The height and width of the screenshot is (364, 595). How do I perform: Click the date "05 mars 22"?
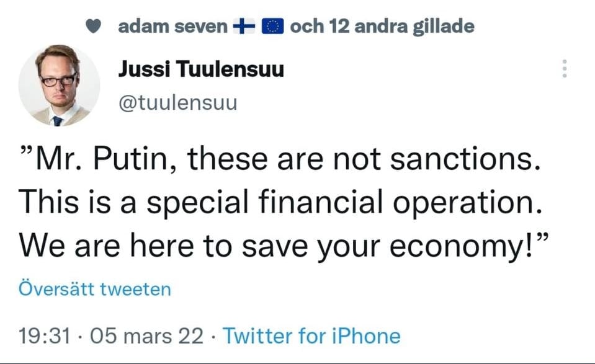tap(146, 336)
